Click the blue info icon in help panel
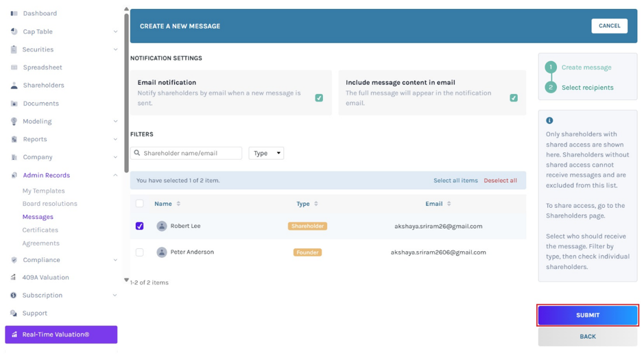This screenshot has height=356, width=644. pos(549,120)
